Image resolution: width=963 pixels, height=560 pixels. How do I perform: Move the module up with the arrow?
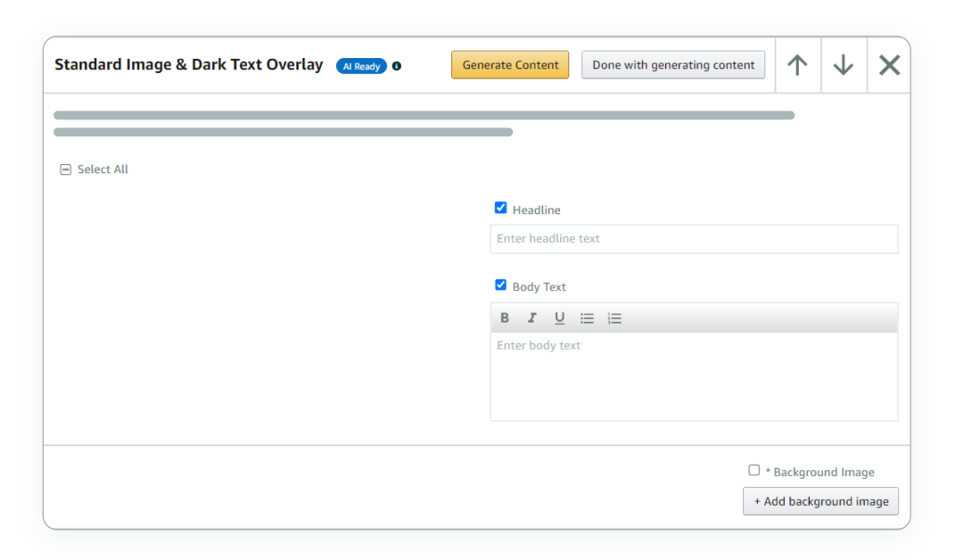[797, 65]
